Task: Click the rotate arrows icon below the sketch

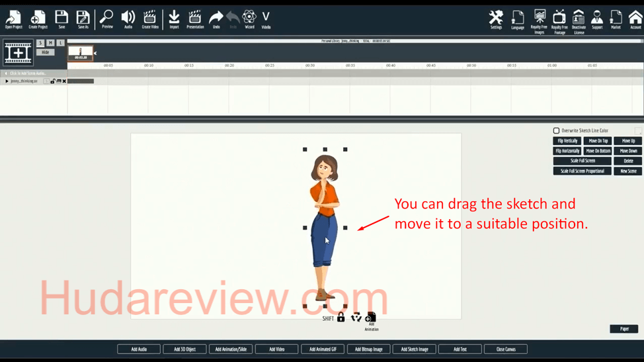Action: coord(356,317)
